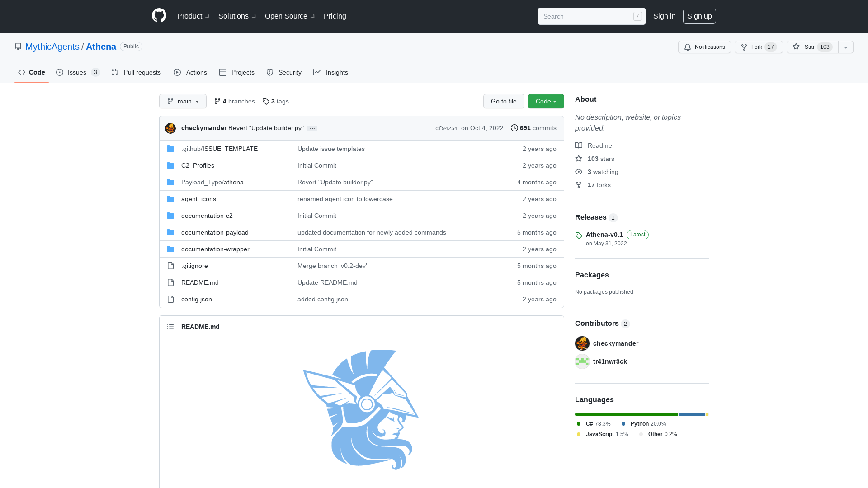Open the Athena repository name link

(101, 47)
